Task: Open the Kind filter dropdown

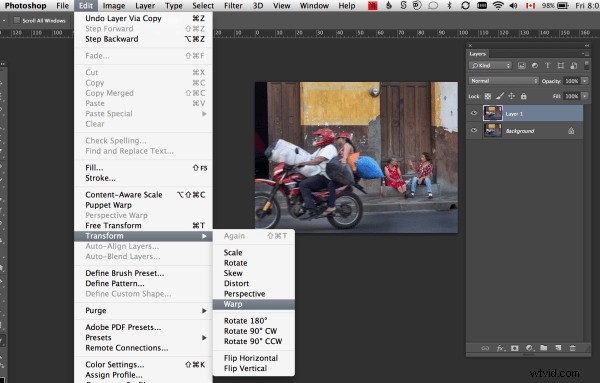Action: tap(490, 66)
